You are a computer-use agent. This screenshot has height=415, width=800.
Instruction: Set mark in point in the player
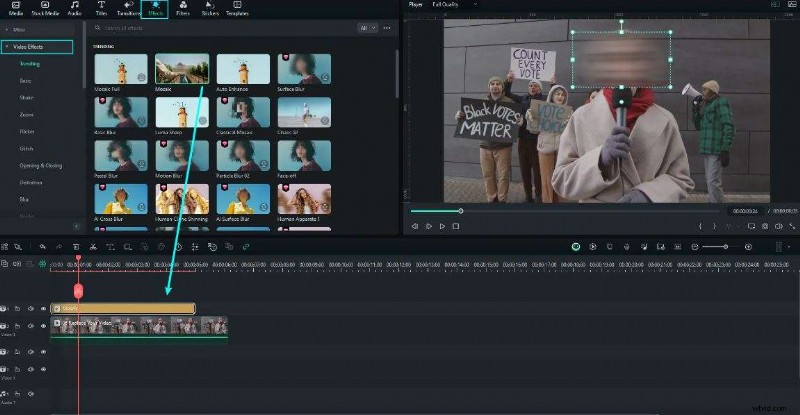click(701, 226)
